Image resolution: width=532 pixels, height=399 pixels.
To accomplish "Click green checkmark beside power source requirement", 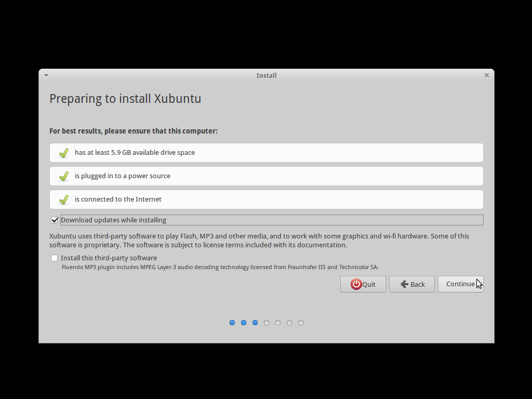I will click(x=64, y=177).
